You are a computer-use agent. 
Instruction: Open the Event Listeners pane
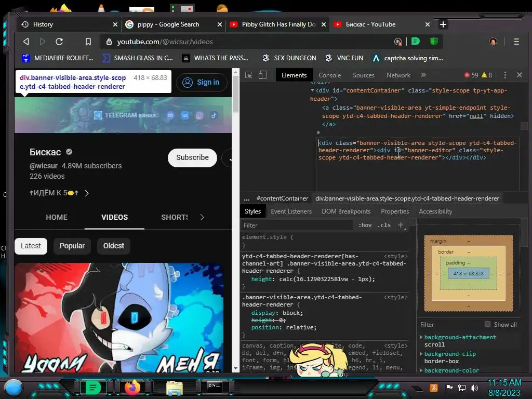point(291,211)
